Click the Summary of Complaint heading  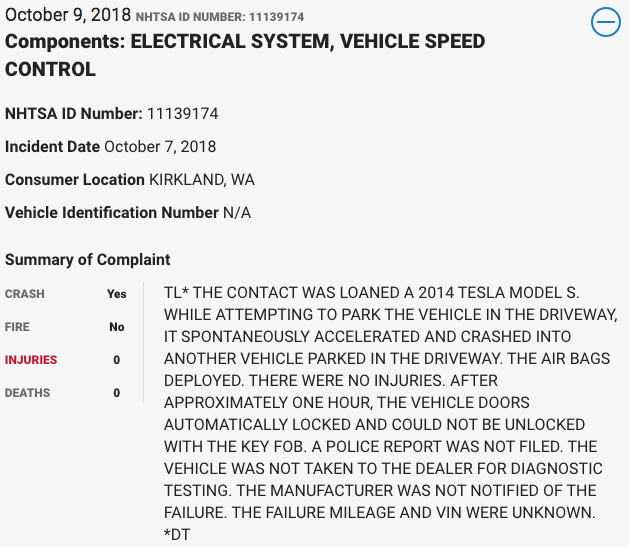(88, 260)
